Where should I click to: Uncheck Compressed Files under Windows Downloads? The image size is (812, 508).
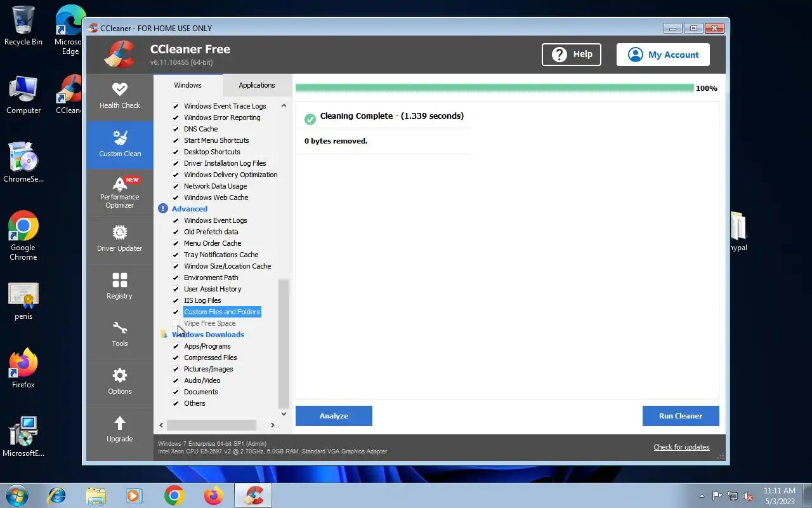pyautogui.click(x=176, y=358)
